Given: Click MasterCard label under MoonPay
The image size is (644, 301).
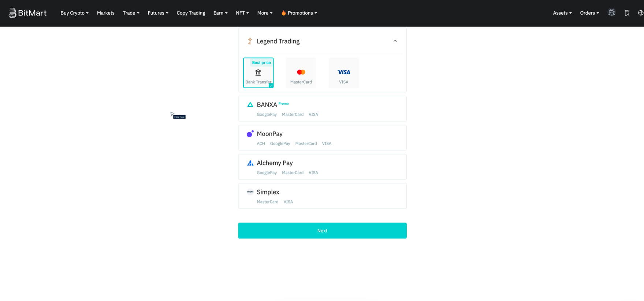Looking at the screenshot, I should point(306,144).
